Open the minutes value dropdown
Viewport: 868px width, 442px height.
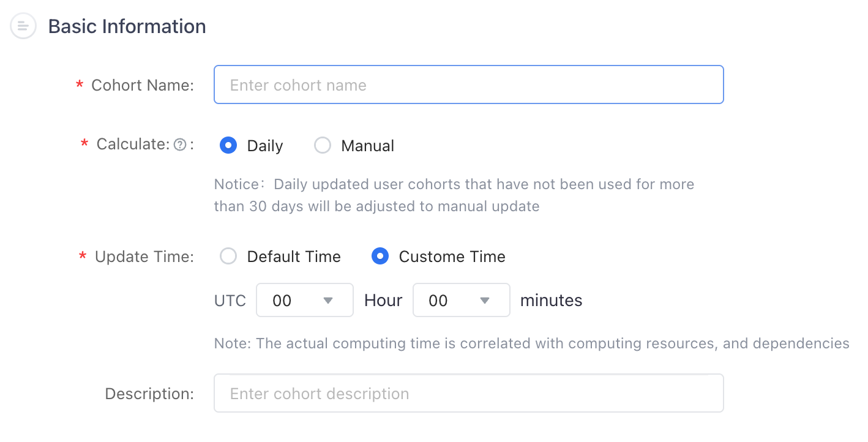pos(462,300)
